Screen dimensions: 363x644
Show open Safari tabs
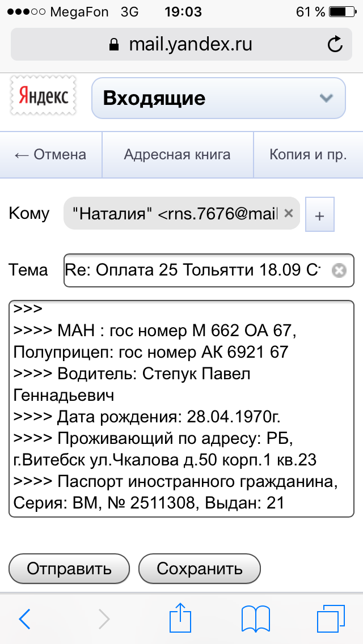(330, 618)
